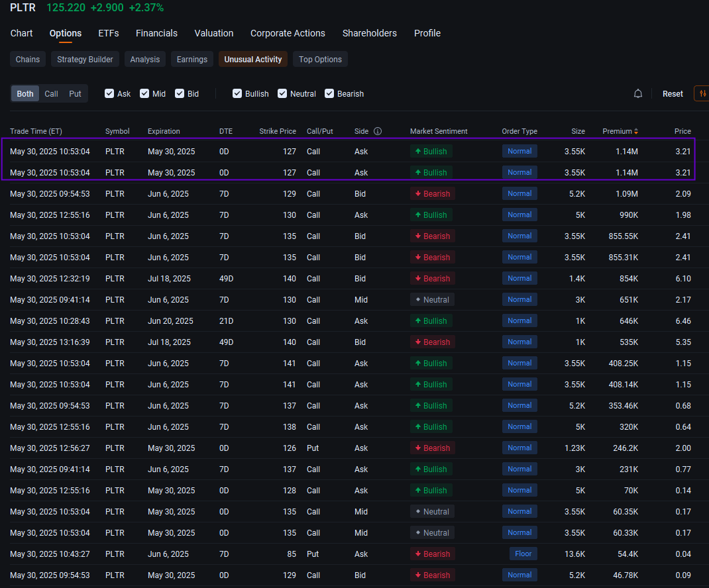Click the PLTR ticker title
Viewport: 709px width, 588px height.
click(x=23, y=8)
